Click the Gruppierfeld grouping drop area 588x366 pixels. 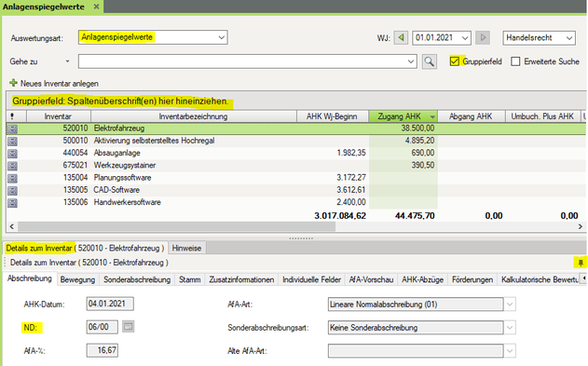click(x=296, y=101)
